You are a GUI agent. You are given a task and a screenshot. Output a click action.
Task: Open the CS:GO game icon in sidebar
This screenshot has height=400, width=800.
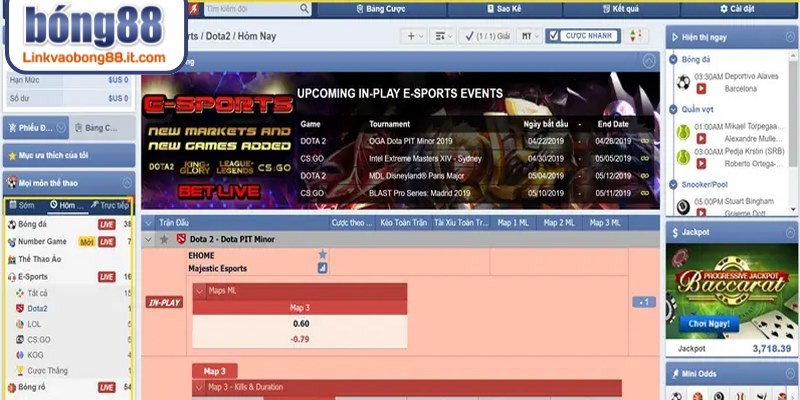20,339
